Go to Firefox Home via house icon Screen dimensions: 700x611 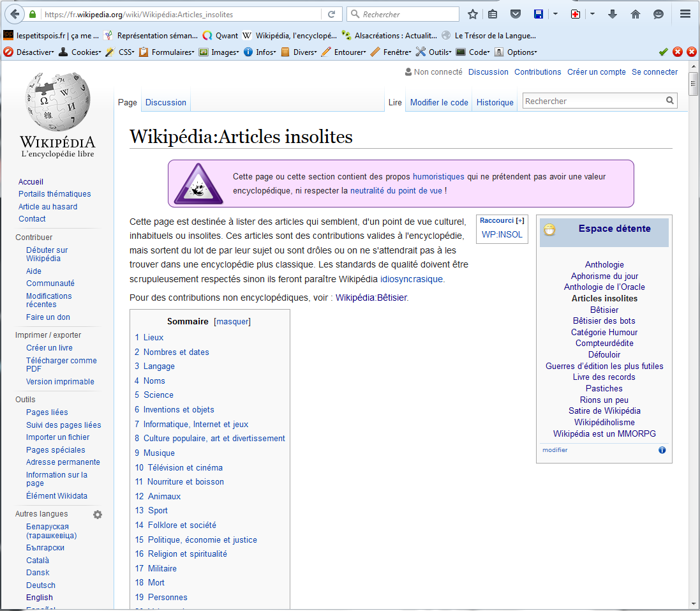635,14
